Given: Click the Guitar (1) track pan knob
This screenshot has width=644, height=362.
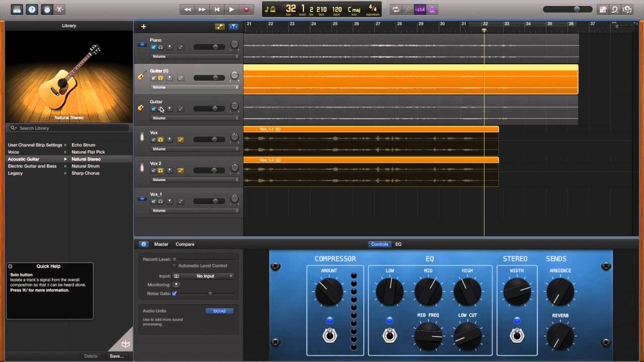Looking at the screenshot, I should 234,76.
